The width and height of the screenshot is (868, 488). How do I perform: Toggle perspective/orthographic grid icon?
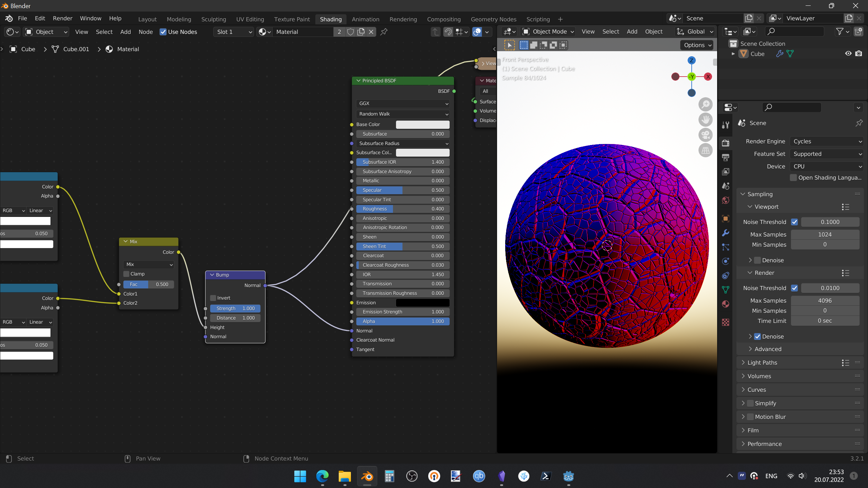(706, 150)
